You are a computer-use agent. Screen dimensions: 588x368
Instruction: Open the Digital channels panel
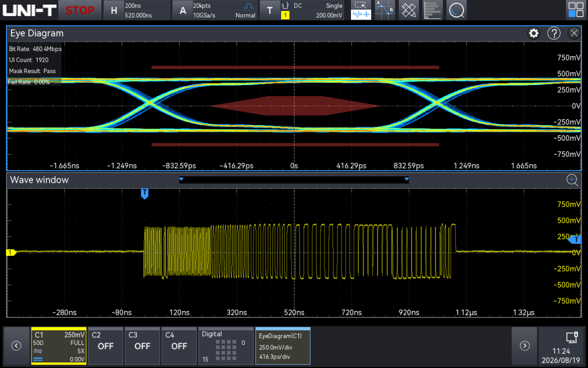tap(226, 346)
